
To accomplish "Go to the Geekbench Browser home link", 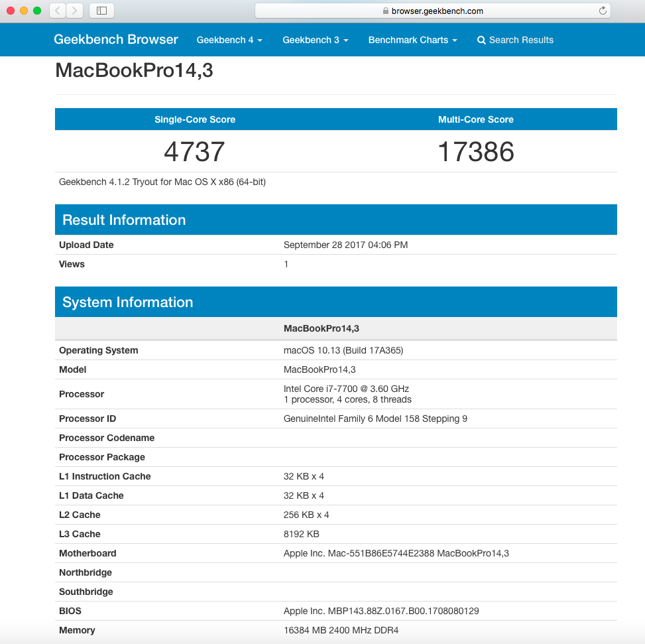I will (x=115, y=40).
